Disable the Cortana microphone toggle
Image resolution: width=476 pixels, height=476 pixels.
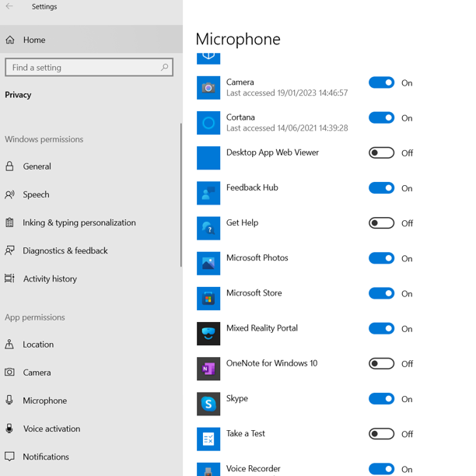[382, 117]
